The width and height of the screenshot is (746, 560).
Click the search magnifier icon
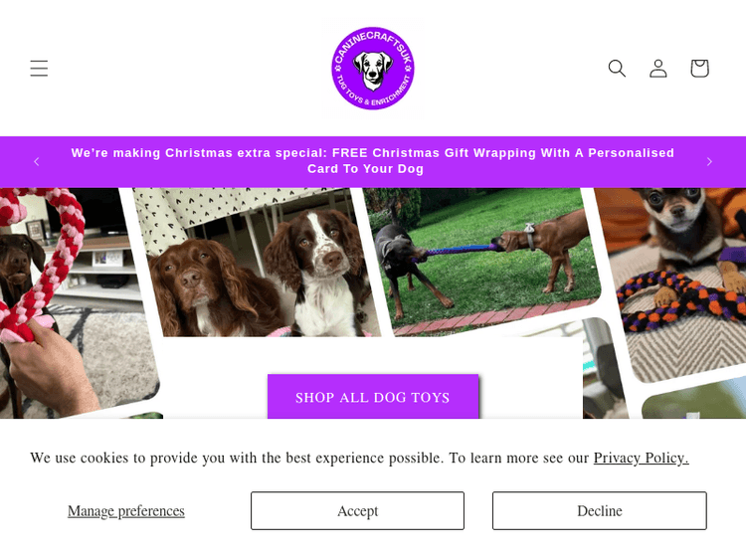tap(617, 68)
